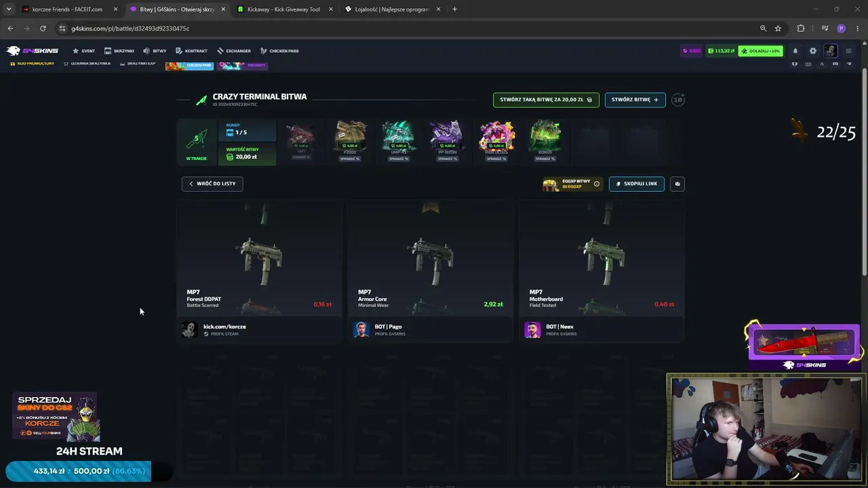
Task: Select the Bonus case thumbnail
Action: [545, 138]
